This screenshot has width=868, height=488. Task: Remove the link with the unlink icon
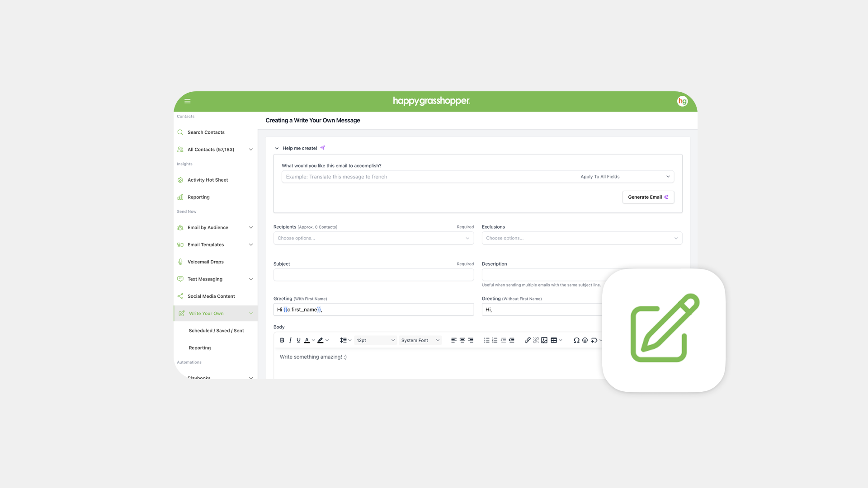pyautogui.click(x=536, y=340)
